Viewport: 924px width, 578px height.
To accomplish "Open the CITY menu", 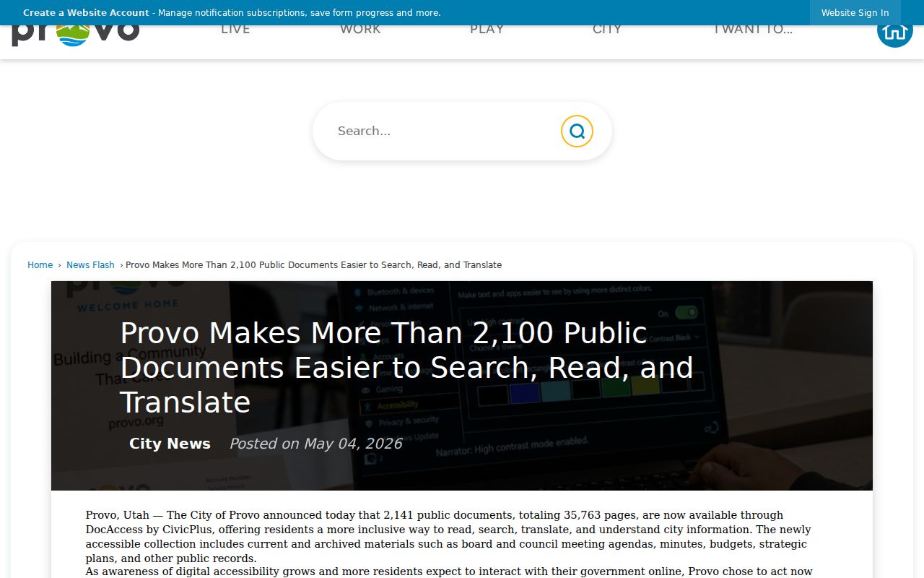I will [607, 30].
